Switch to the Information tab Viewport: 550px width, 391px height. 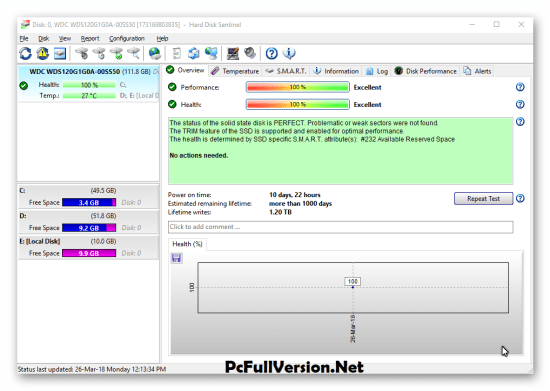point(336,71)
